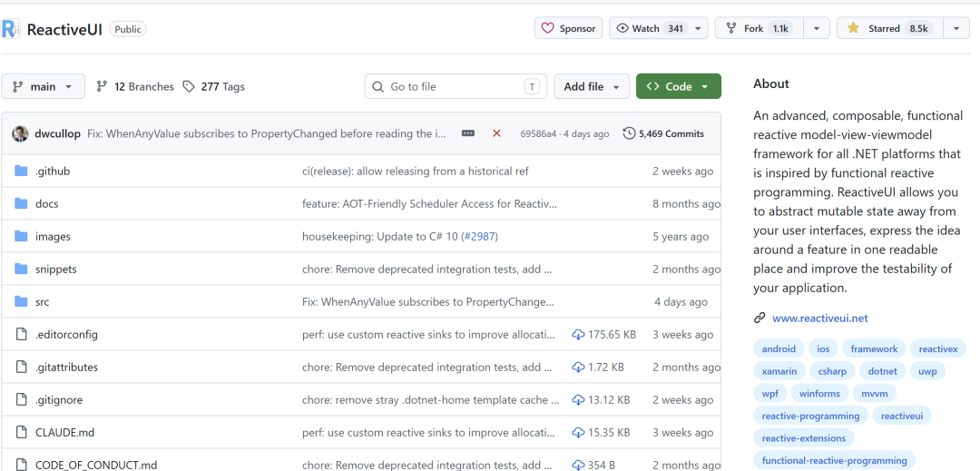Click the gold star icon
Image resolution: width=980 pixels, height=471 pixels.
coord(852,29)
